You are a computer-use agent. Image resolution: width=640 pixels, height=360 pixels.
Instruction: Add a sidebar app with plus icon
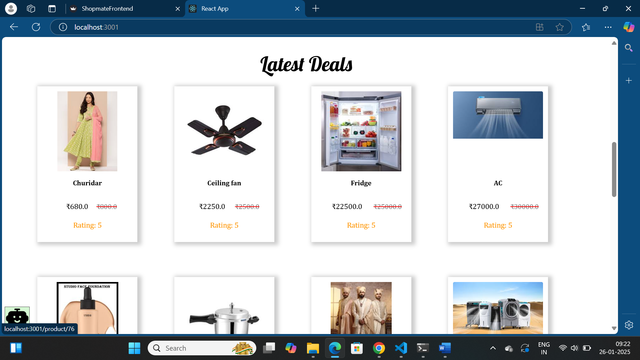tap(629, 80)
